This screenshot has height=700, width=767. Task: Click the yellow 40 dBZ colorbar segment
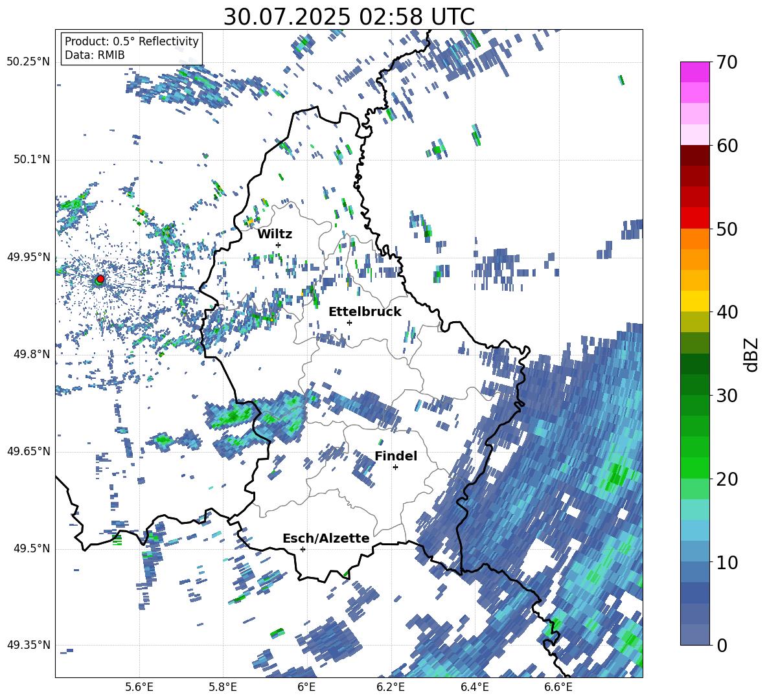[694, 301]
